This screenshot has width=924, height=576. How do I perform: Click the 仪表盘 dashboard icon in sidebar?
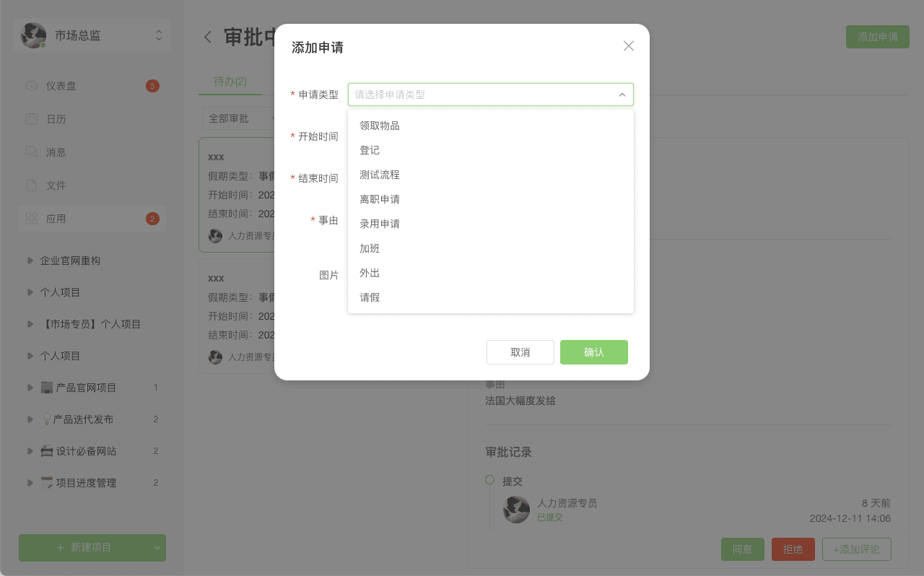[32, 86]
